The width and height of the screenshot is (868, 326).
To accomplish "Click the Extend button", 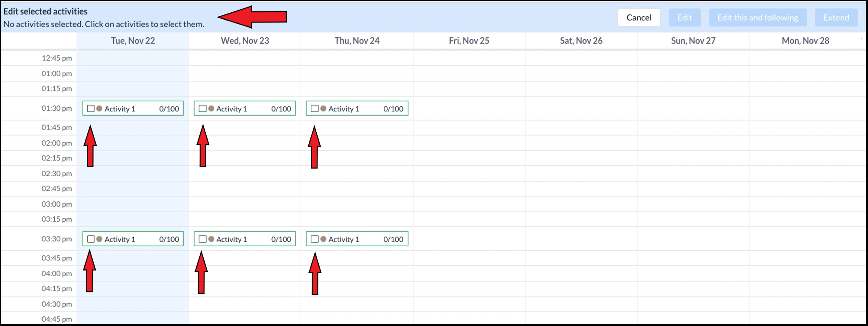I will pyautogui.click(x=836, y=17).
